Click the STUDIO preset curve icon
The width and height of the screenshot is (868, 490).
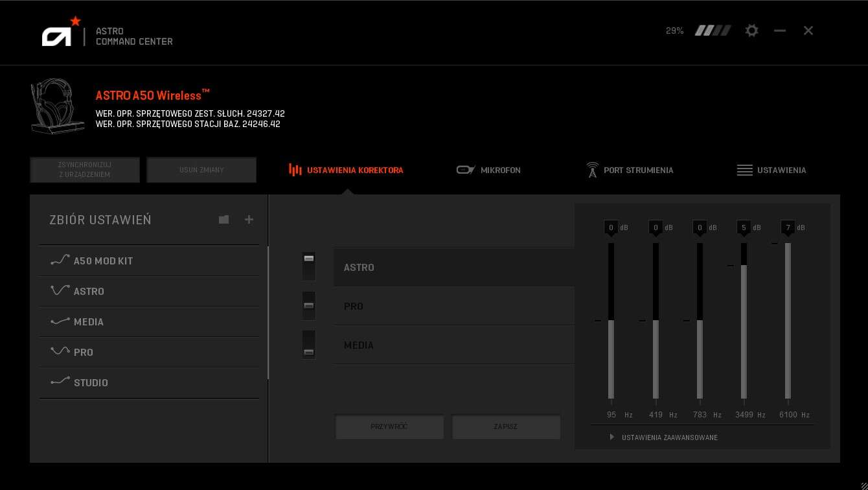click(60, 382)
